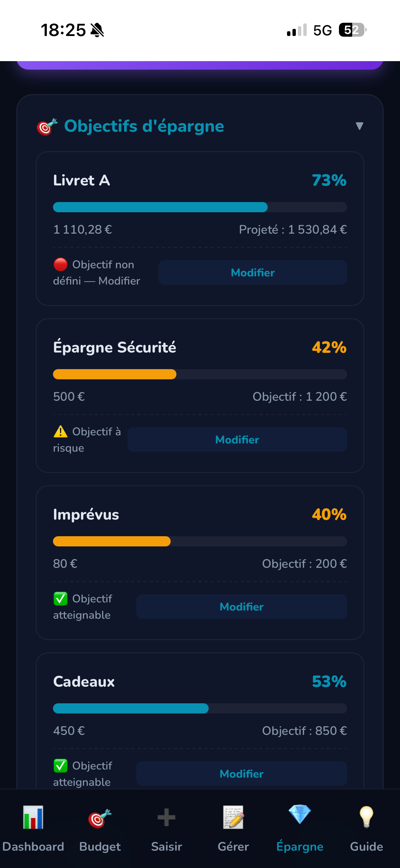
Task: Open the Guide light bulb icon
Action: point(366,816)
